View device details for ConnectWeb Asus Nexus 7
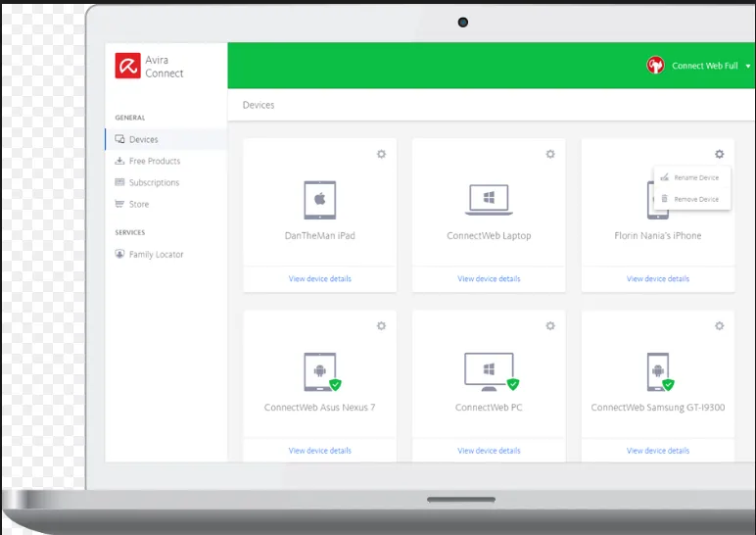The image size is (756, 535). (x=319, y=451)
